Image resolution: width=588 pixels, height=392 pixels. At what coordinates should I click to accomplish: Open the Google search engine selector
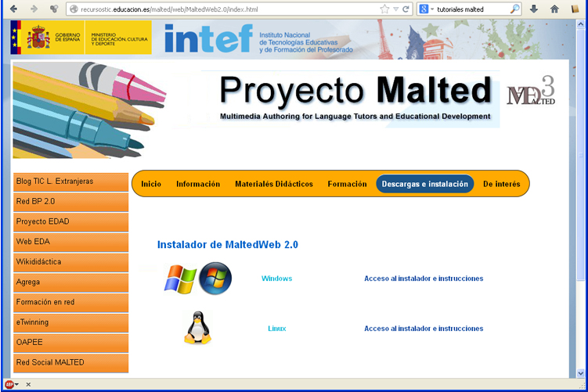[x=426, y=9]
